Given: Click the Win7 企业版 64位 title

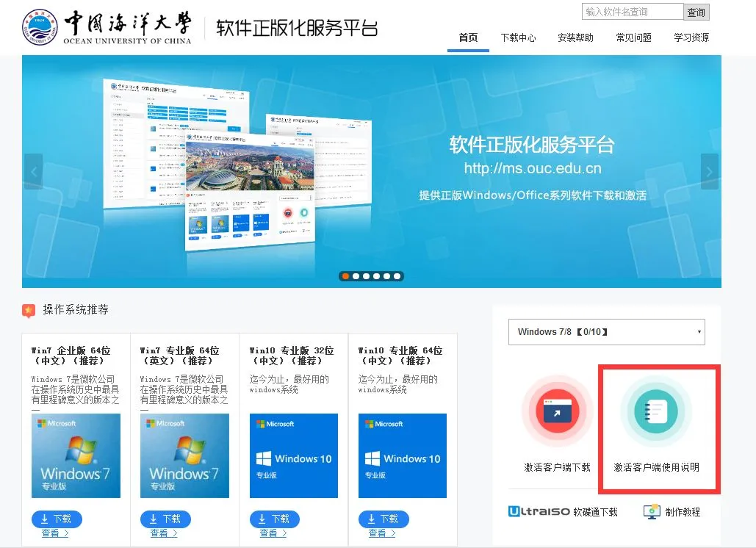Looking at the screenshot, I should [71, 356].
